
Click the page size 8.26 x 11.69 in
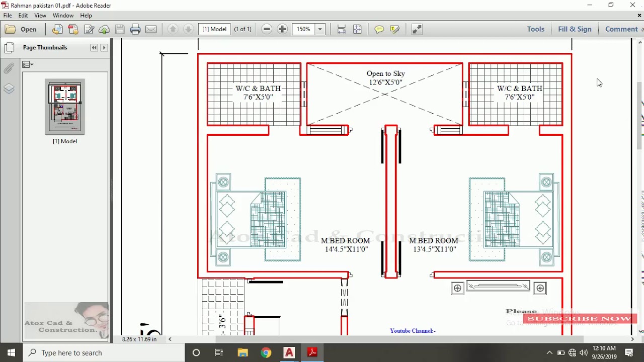point(139,339)
